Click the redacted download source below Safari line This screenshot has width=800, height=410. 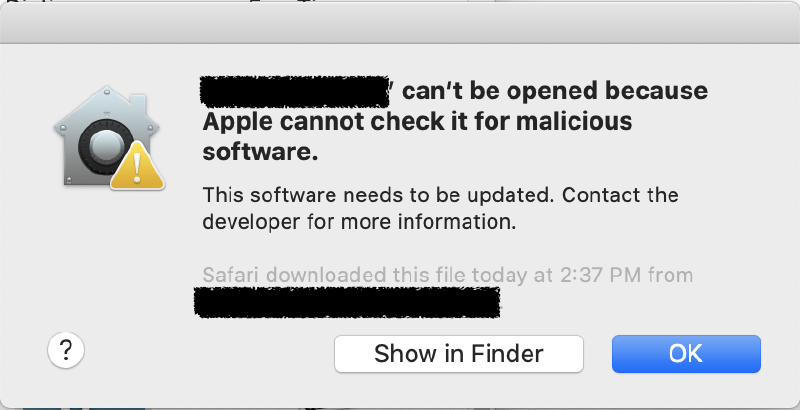click(x=346, y=300)
